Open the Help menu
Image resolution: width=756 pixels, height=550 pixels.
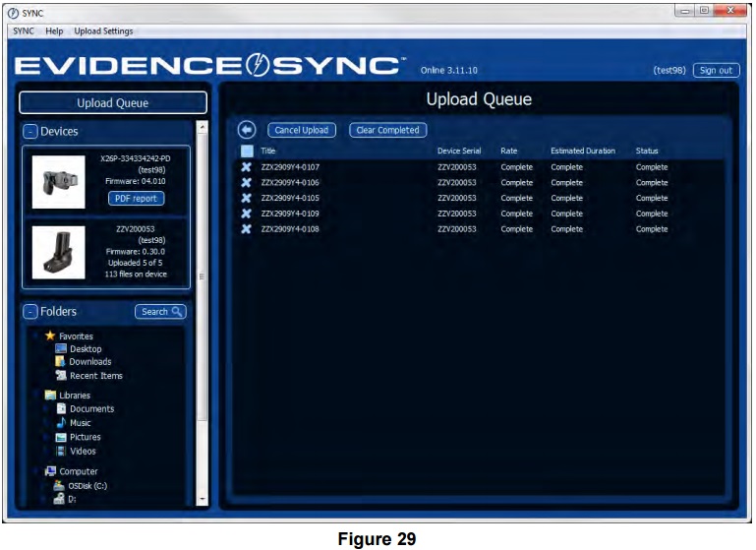pos(54,31)
